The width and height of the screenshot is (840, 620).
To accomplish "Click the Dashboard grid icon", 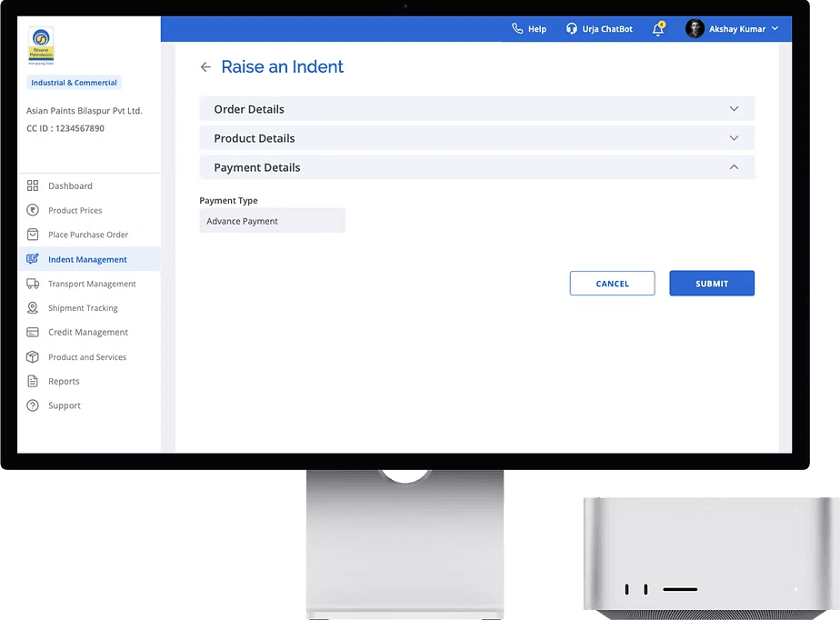I will 33,185.
